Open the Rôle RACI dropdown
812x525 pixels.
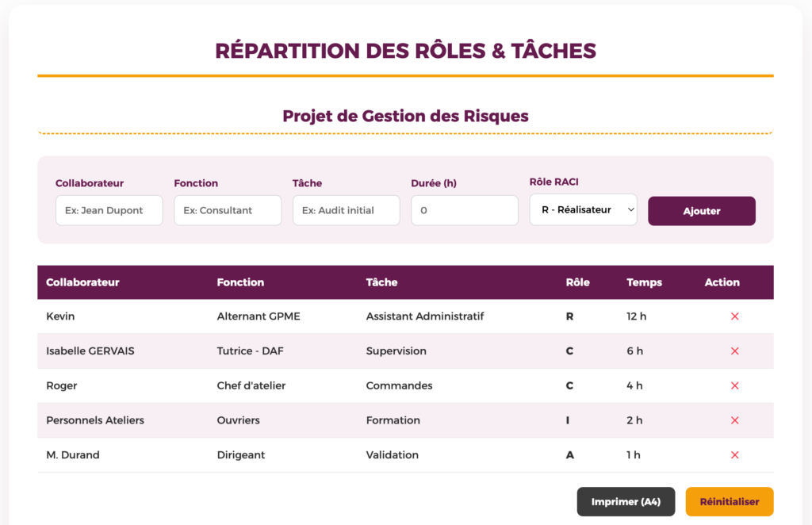coord(583,210)
